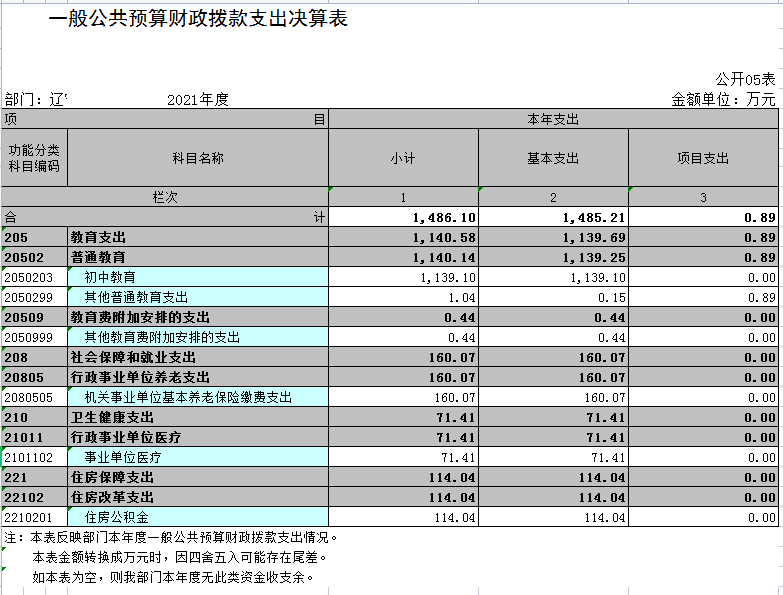
Task: Click code cell 2101102
Action: tap(34, 457)
